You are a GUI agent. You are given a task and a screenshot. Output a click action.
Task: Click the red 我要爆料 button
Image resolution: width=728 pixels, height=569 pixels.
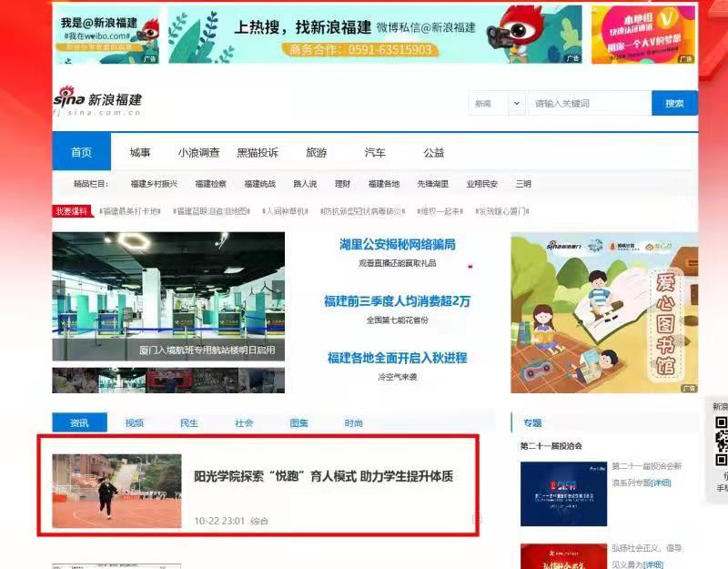[72, 211]
